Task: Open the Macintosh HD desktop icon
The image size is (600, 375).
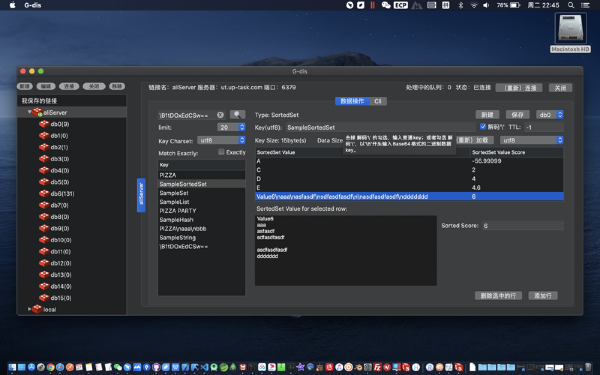Action: click(571, 29)
